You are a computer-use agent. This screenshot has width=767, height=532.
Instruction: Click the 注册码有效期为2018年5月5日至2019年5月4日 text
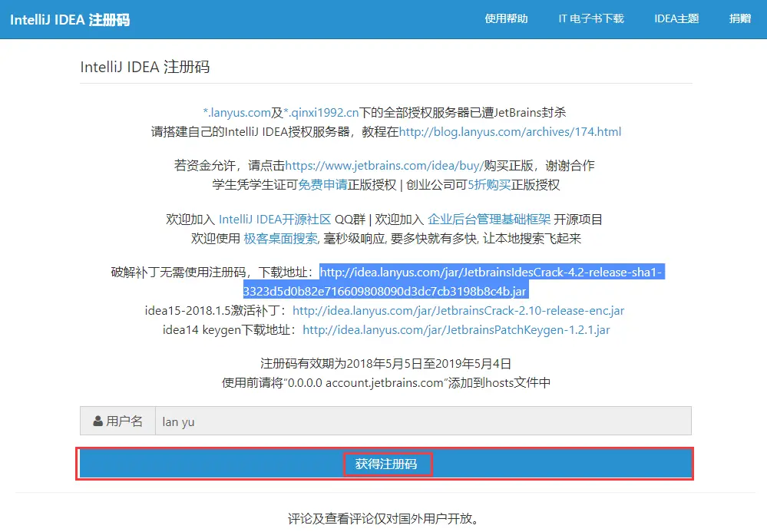[385, 363]
